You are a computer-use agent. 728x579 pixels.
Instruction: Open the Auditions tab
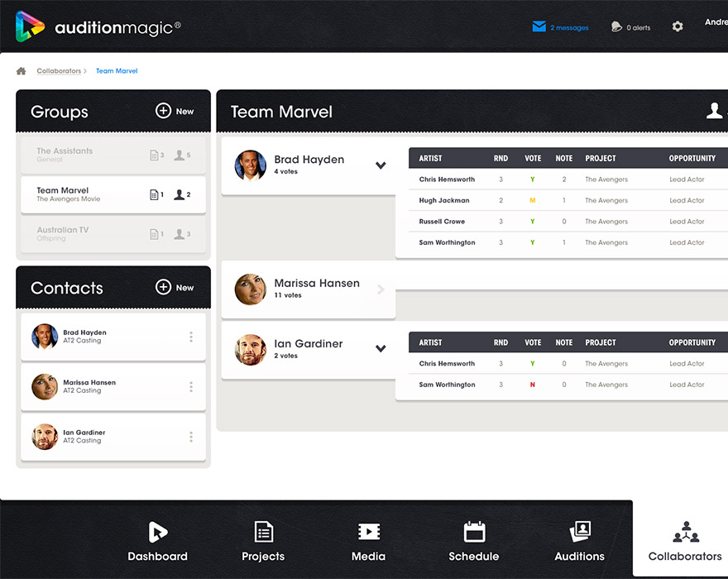(580, 542)
